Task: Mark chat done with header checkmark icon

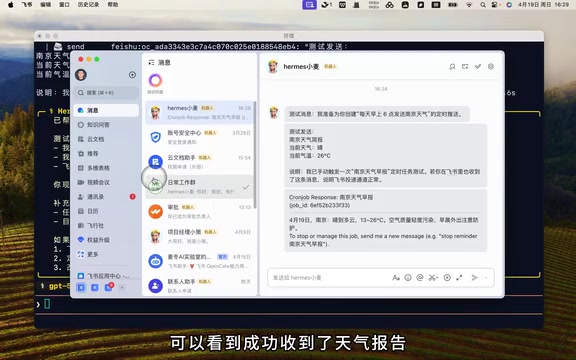Action: pyautogui.click(x=478, y=66)
